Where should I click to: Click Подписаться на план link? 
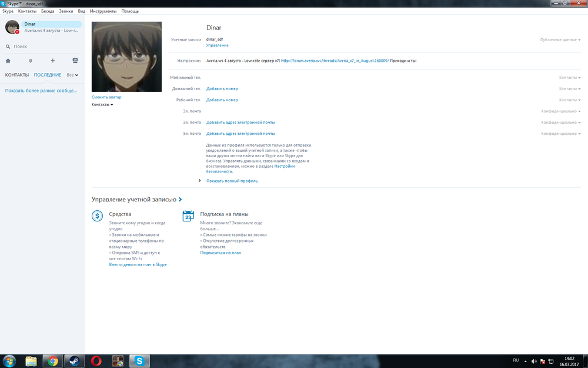[220, 253]
